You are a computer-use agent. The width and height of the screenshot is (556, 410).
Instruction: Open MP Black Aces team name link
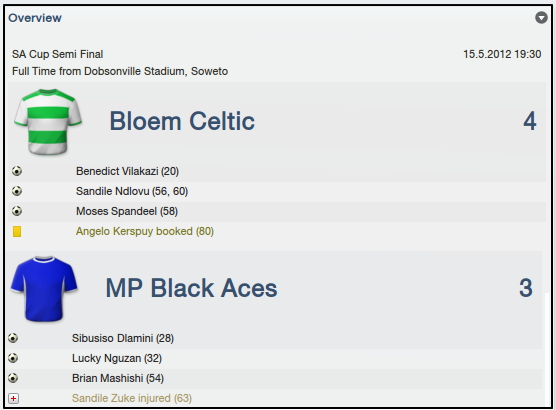click(x=191, y=288)
